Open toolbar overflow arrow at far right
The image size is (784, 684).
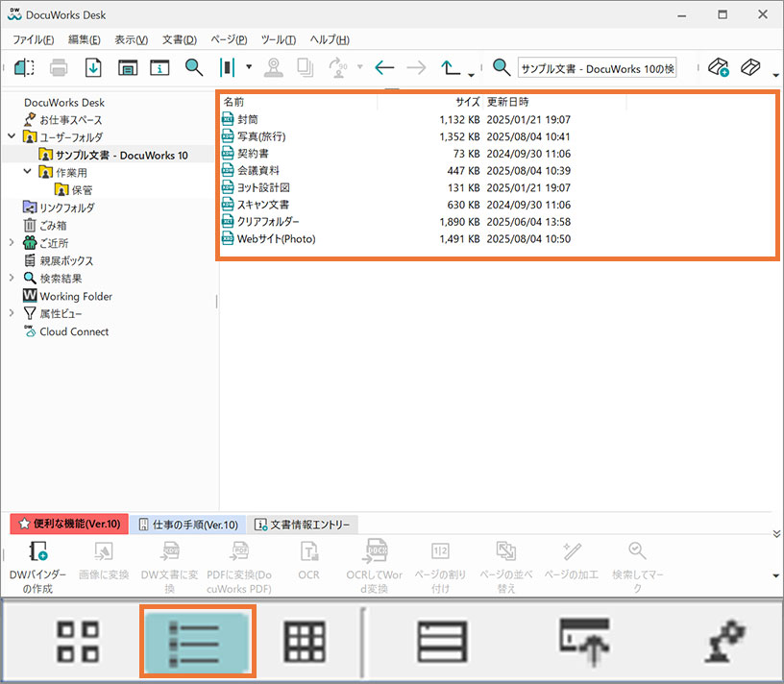pyautogui.click(x=775, y=75)
